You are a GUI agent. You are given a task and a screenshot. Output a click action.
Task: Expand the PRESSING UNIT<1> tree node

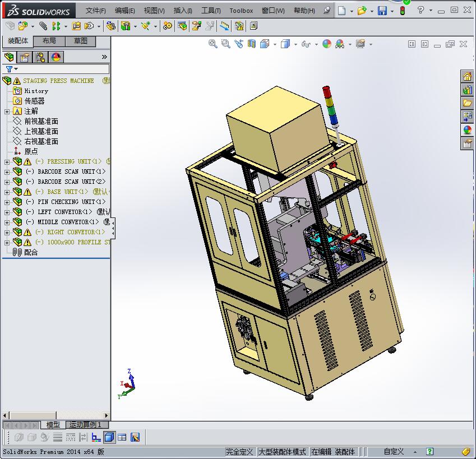pyautogui.click(x=7, y=162)
